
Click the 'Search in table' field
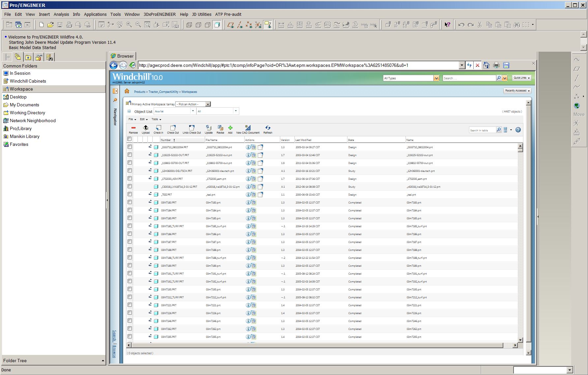[x=482, y=130]
